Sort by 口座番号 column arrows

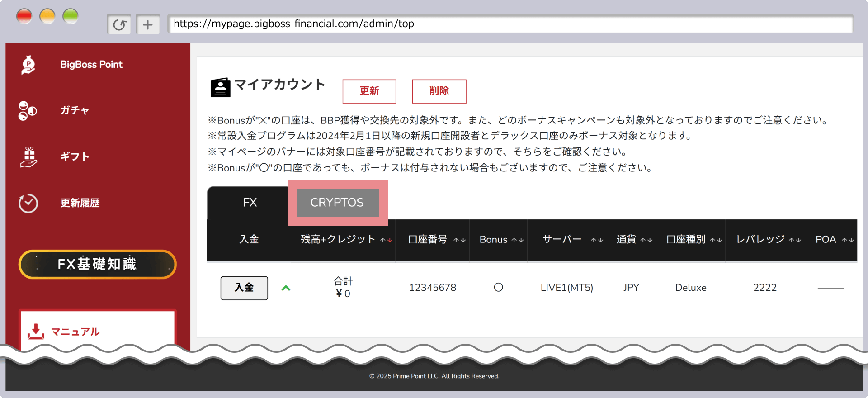tap(459, 240)
